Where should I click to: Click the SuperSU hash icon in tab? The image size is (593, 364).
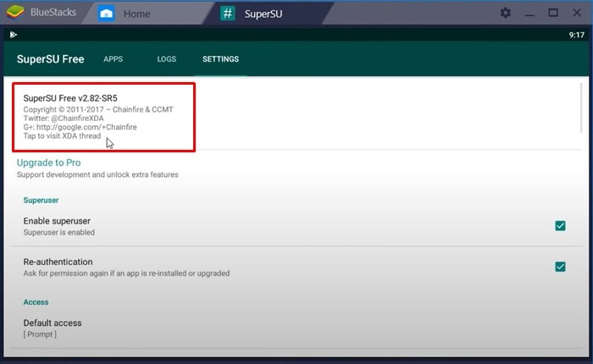(x=227, y=14)
